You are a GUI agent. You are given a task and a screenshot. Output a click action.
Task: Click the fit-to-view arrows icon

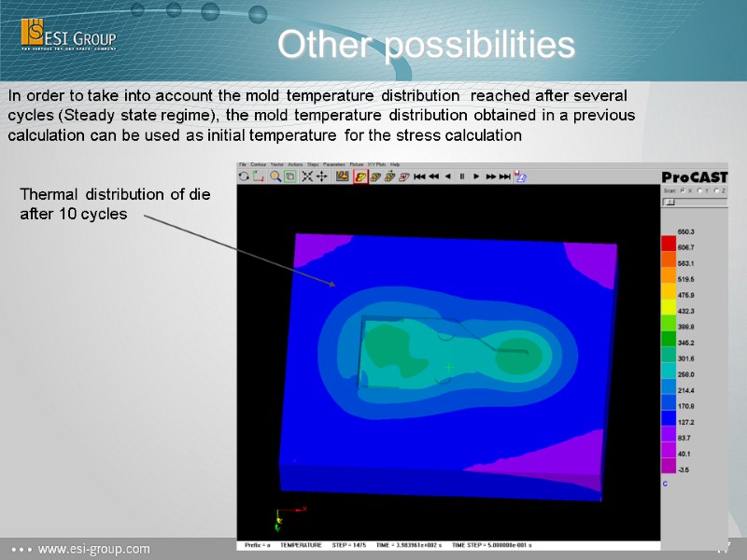coord(308,175)
